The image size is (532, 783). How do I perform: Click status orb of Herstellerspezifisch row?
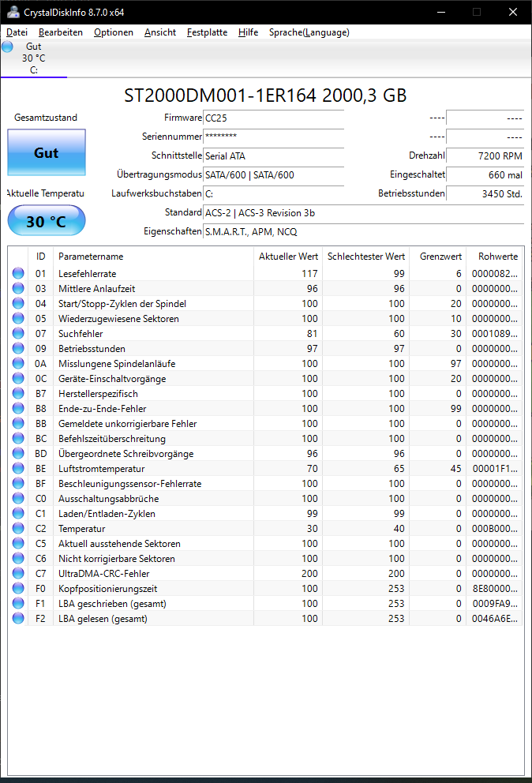point(18,393)
